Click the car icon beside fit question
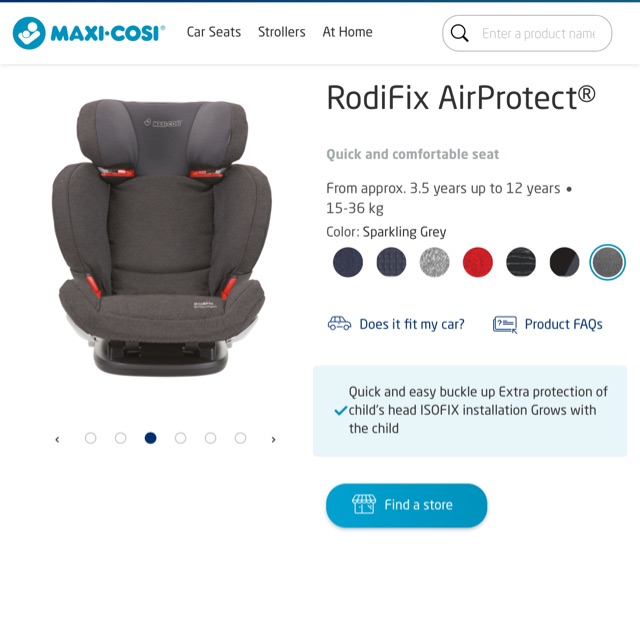Screen dimensions: 640x640 tap(339, 324)
